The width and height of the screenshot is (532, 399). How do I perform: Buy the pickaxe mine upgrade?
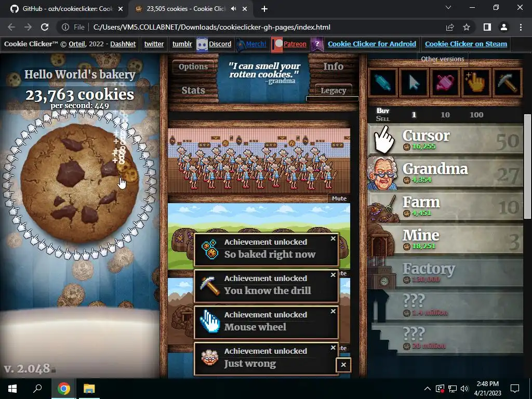[507, 83]
